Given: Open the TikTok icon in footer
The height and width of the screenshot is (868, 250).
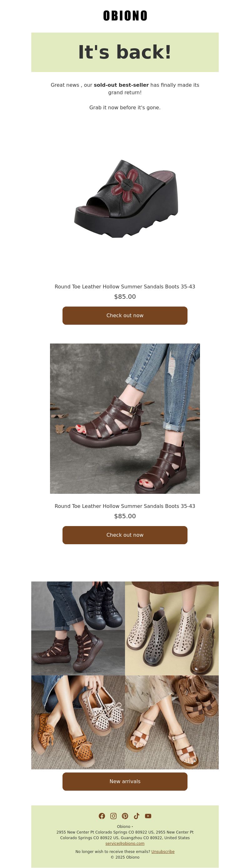Looking at the screenshot, I should (x=137, y=816).
